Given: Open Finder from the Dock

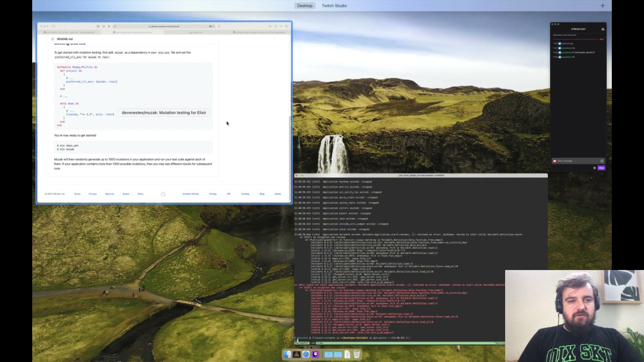Looking at the screenshot, I should [287, 354].
